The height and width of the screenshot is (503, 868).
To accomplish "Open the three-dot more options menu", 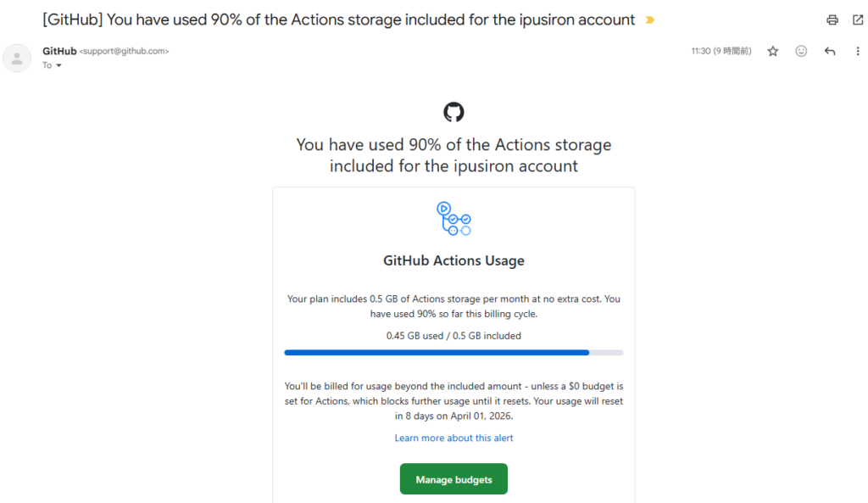I will tap(857, 52).
